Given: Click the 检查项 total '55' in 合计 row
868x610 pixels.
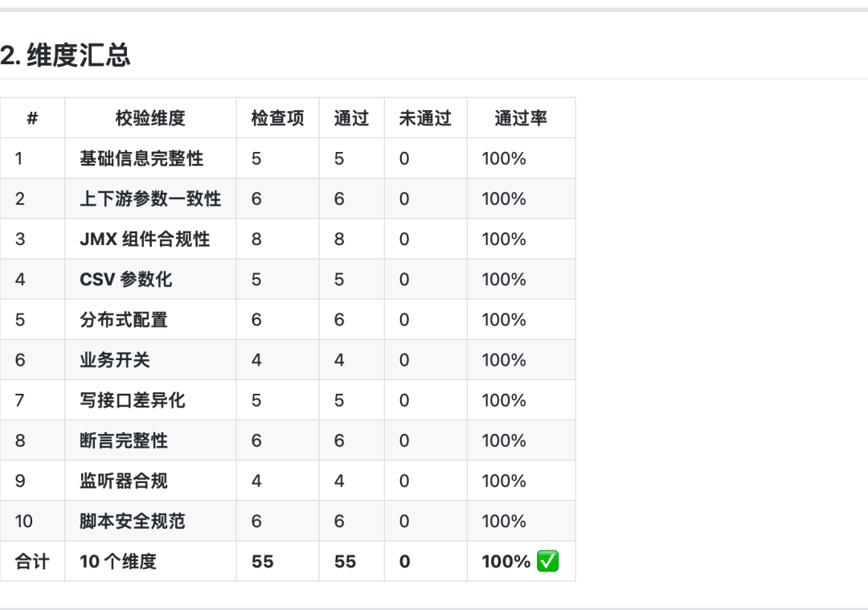Looking at the screenshot, I should [x=262, y=561].
